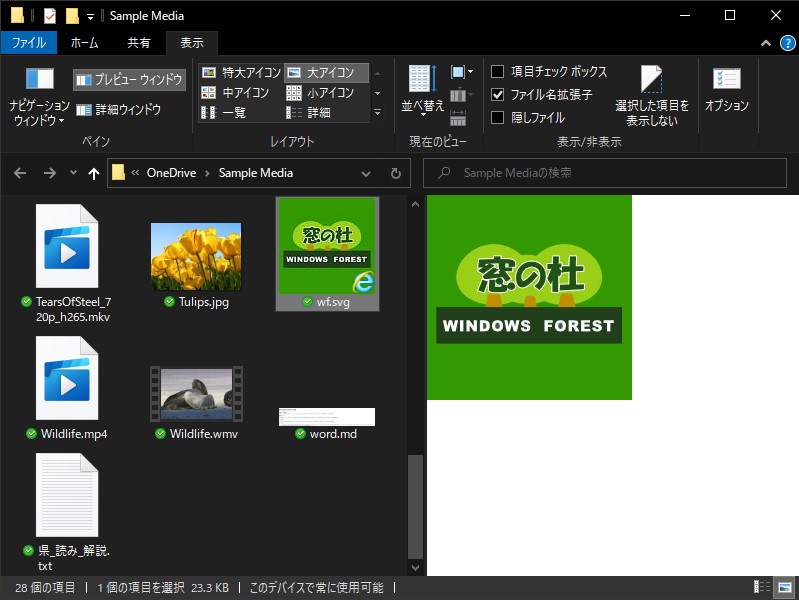The image size is (799, 600).
Task: Collapse the ribbon with the chevron
Action: 765,43
